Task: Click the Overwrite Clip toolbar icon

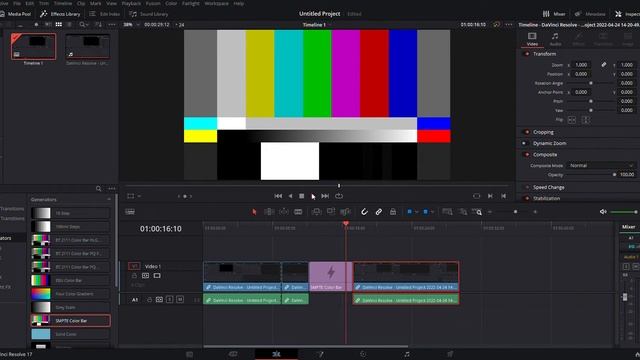Action: [x=331, y=212]
